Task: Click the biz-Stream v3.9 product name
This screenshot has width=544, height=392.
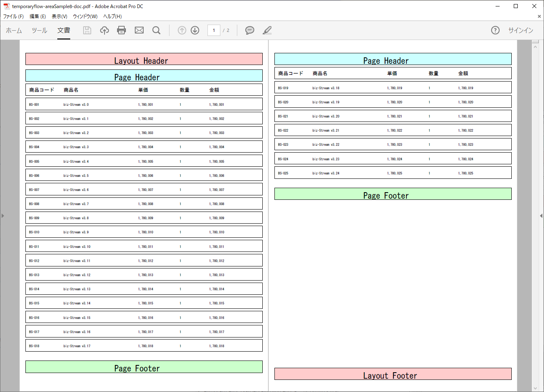Action: click(x=76, y=232)
